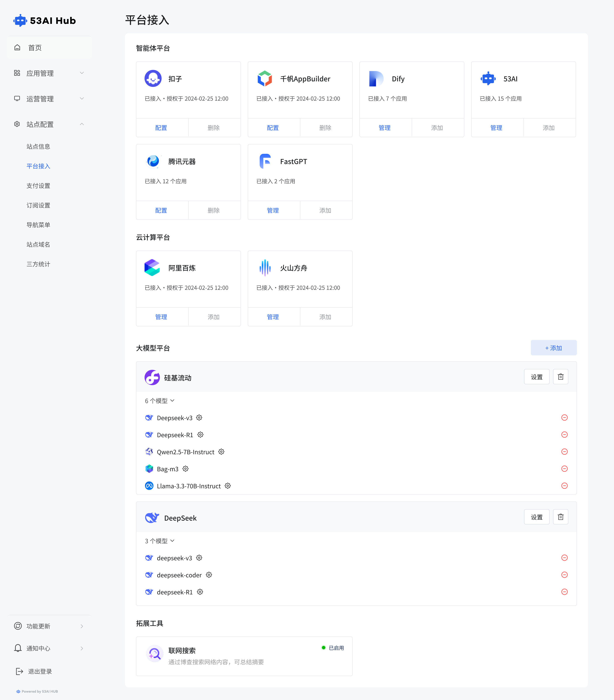
Task: Expand the 运营管理 sidebar menu
Action: click(49, 99)
